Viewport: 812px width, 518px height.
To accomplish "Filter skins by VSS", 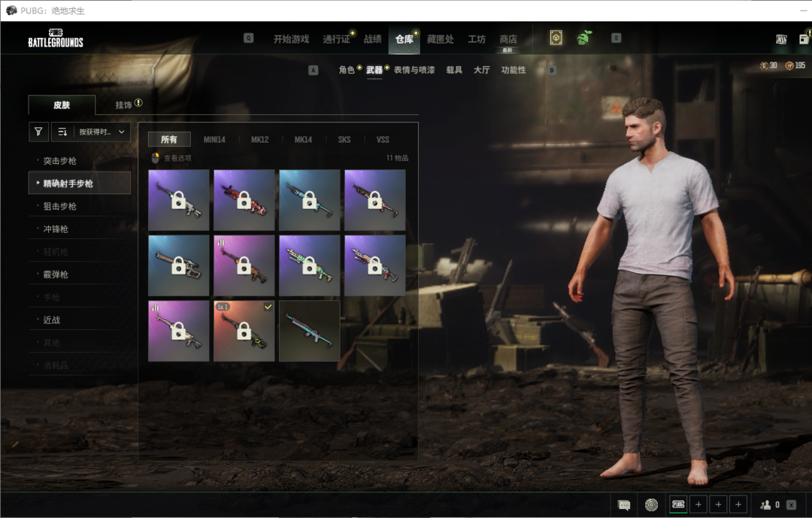I will pyautogui.click(x=383, y=139).
